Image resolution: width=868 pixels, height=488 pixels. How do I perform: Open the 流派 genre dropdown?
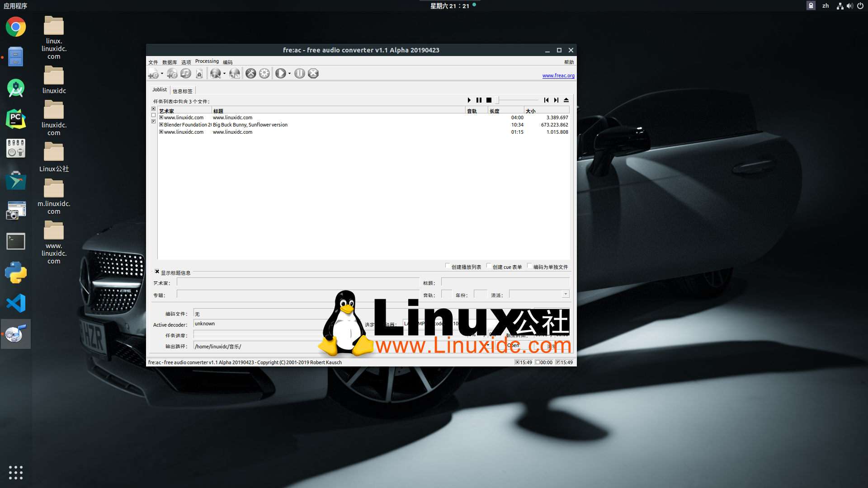pos(565,294)
